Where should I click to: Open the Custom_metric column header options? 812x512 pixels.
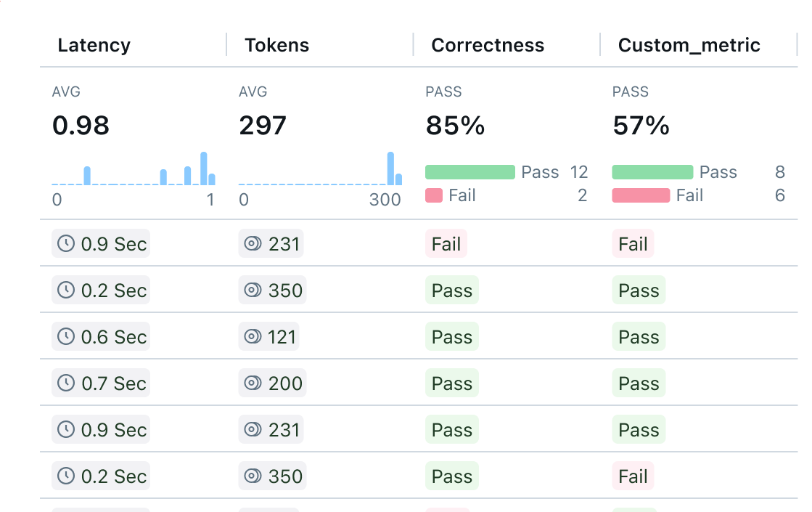(x=688, y=45)
